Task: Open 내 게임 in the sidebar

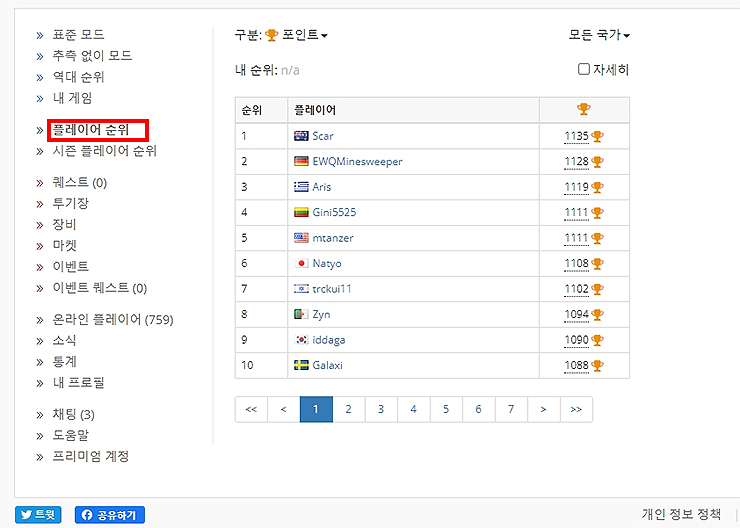Action: 72,98
